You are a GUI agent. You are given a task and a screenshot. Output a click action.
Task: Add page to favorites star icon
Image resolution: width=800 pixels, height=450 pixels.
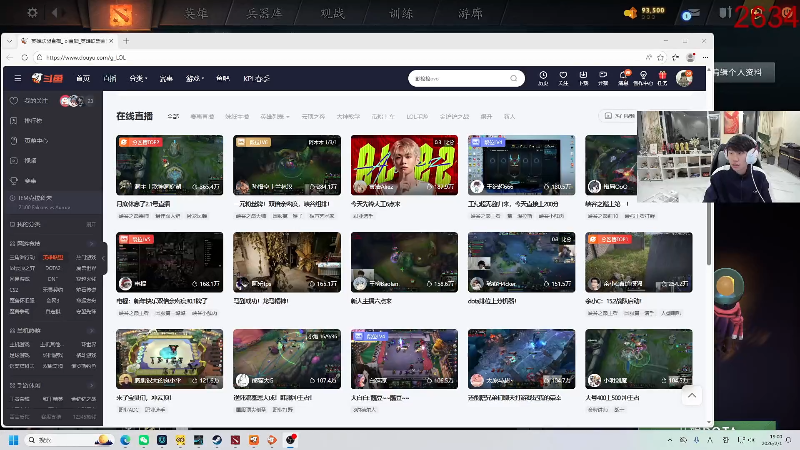[x=661, y=58]
